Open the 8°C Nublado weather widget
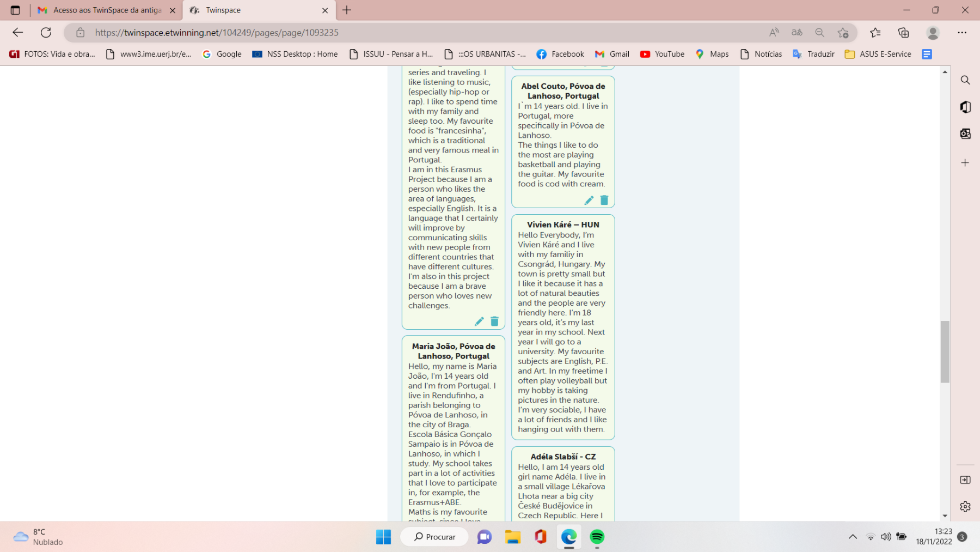The image size is (980, 552). 38,537
